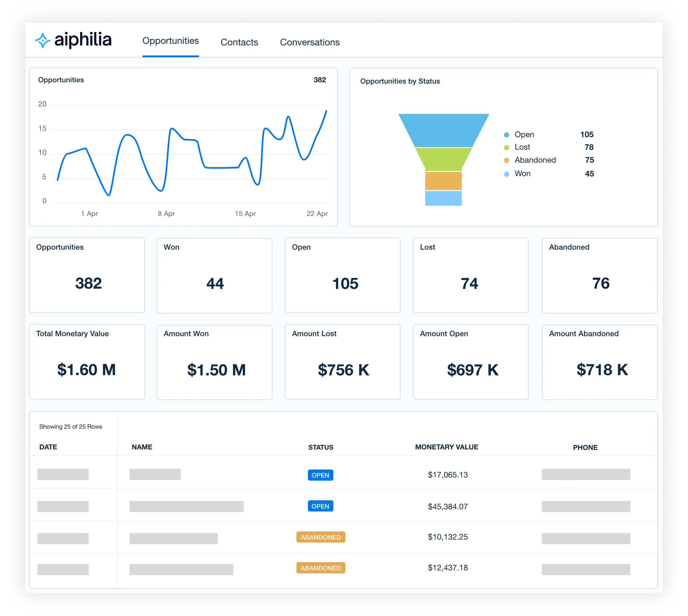Click the blue top funnel segment
The image size is (688, 616).
pyautogui.click(x=443, y=130)
